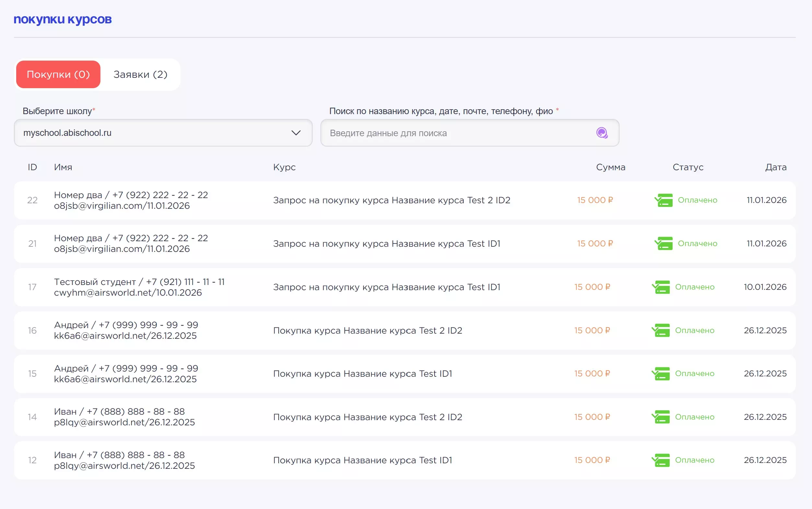Open order 22 course request row
812x509 pixels.
coord(391,200)
